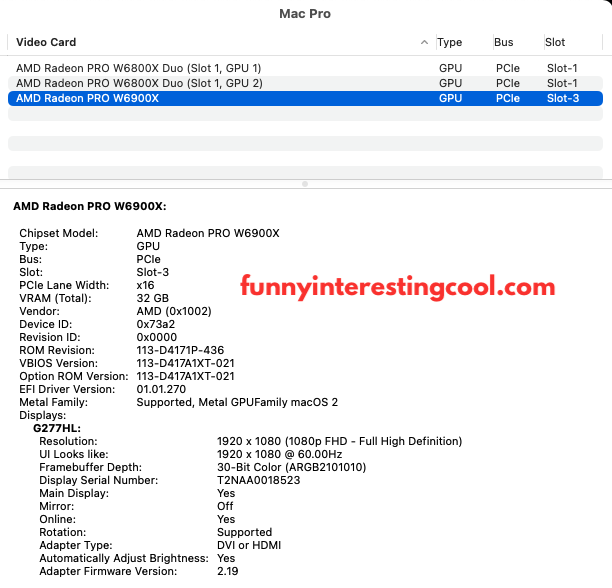Click the Display Serial Number T2NAA0018523
Image resolution: width=612 pixels, height=588 pixels.
tap(259, 480)
